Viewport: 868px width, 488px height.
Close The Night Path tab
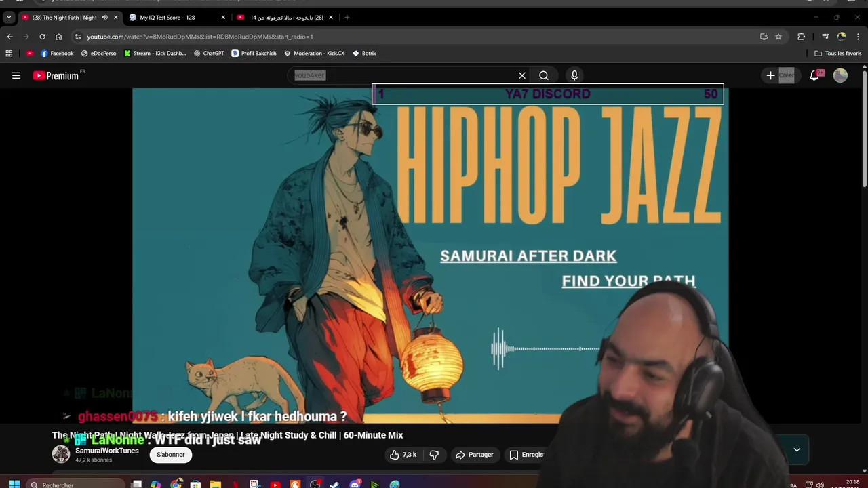(115, 18)
